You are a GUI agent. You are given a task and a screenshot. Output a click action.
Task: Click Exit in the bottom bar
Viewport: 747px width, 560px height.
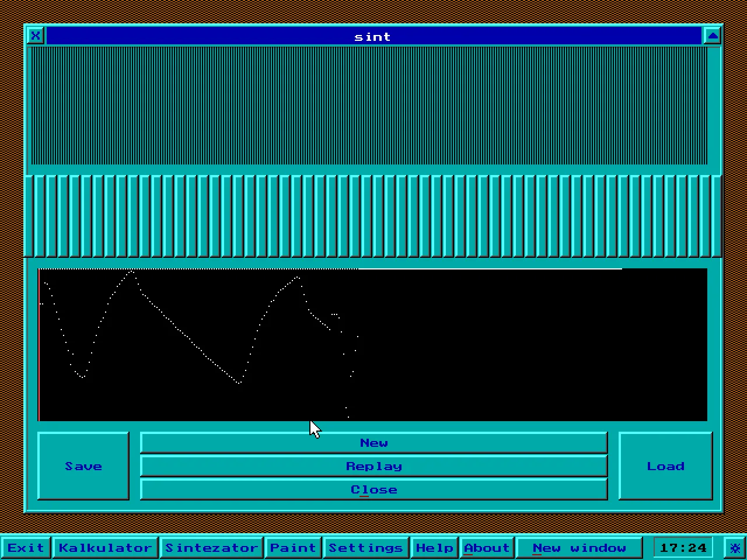(26, 548)
